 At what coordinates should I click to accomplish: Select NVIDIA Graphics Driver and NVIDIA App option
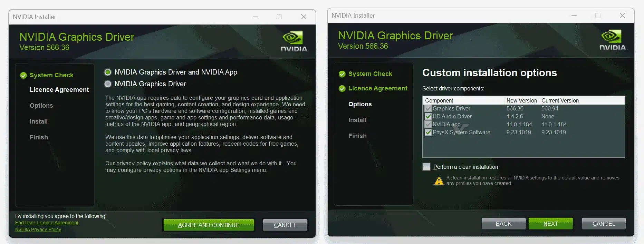click(x=108, y=72)
